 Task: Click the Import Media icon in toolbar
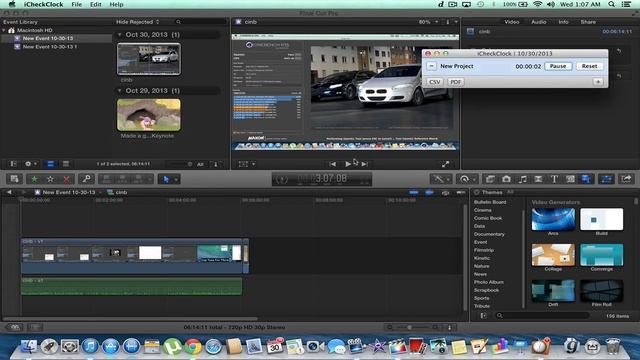[14, 179]
